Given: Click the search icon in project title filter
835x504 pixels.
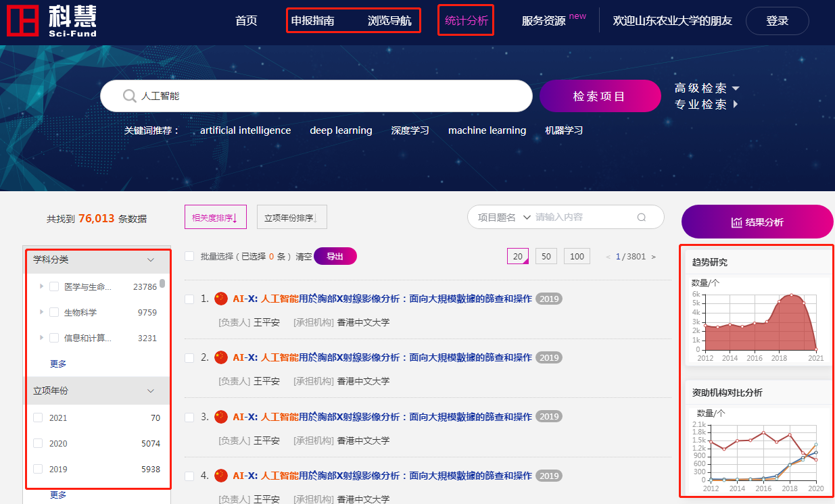Looking at the screenshot, I should (641, 218).
